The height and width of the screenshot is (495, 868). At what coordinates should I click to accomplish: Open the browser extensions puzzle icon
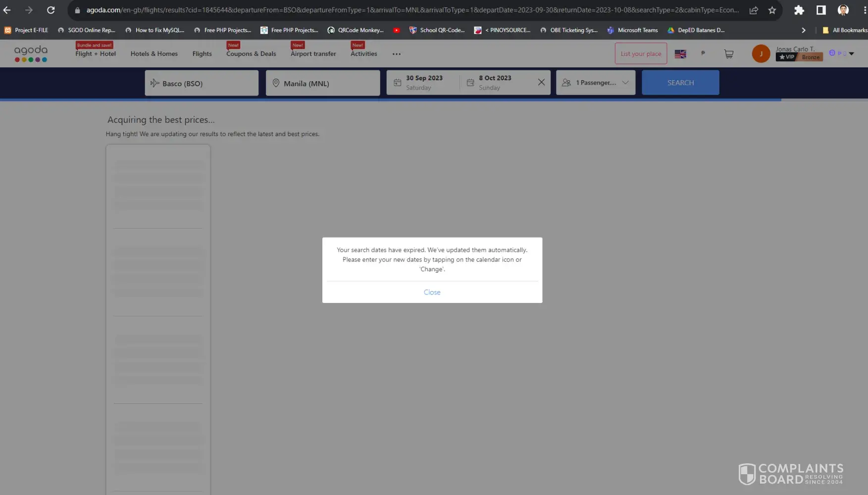point(799,10)
